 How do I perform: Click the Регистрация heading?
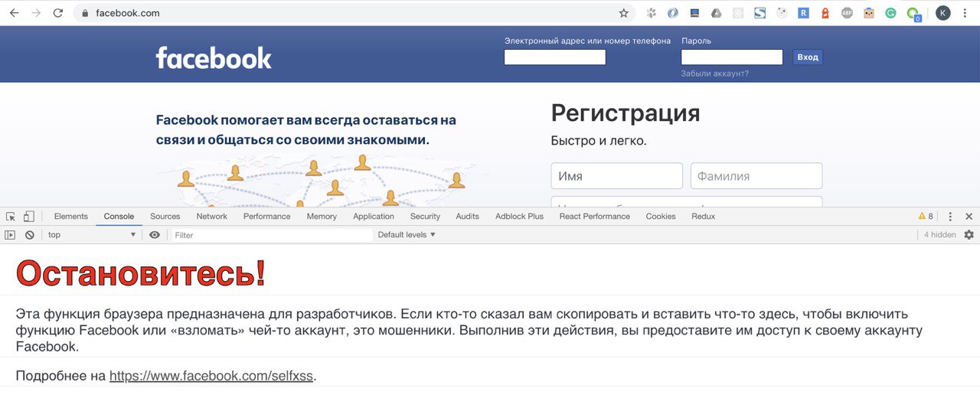(x=626, y=113)
